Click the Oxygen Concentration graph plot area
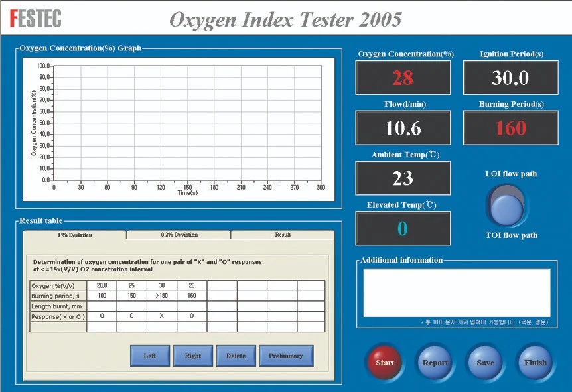The width and height of the screenshot is (572, 392). pyautogui.click(x=188, y=123)
